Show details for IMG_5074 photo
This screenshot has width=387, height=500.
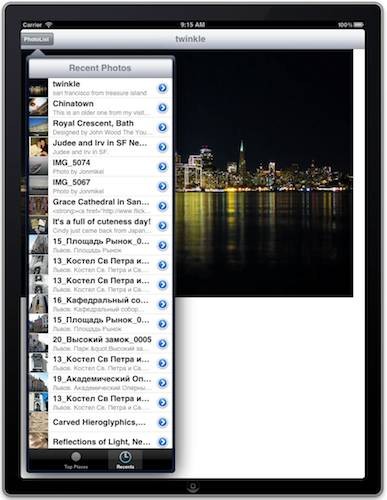point(162,167)
